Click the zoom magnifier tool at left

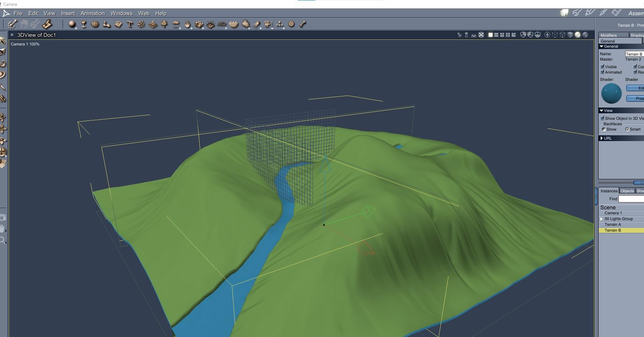pos(3,240)
